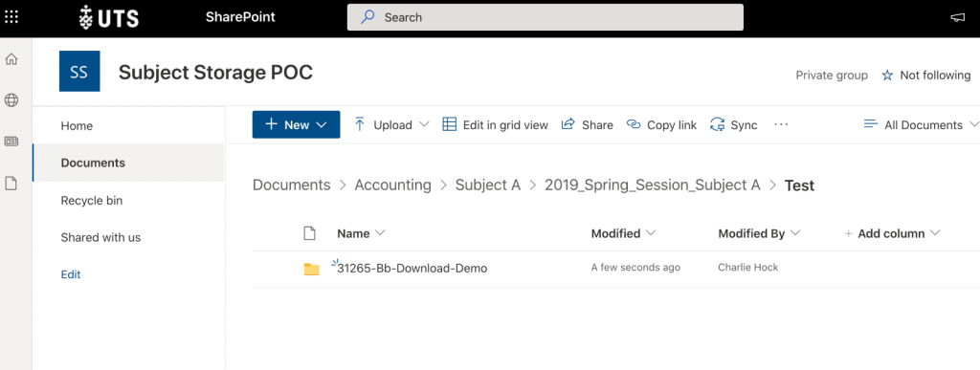Go to SharePoint home via house icon
The image size is (980, 370).
pyautogui.click(x=11, y=60)
